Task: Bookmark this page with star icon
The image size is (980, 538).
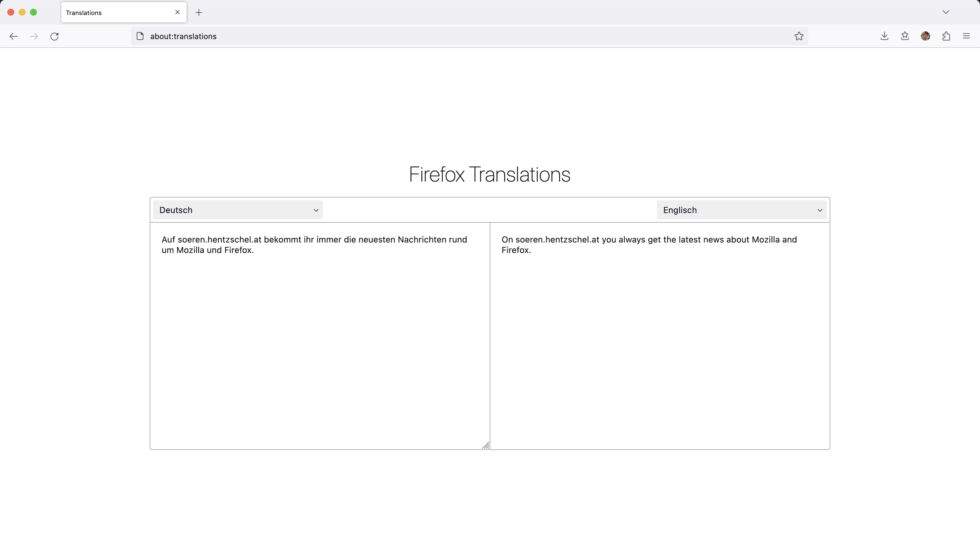Action: tap(799, 36)
